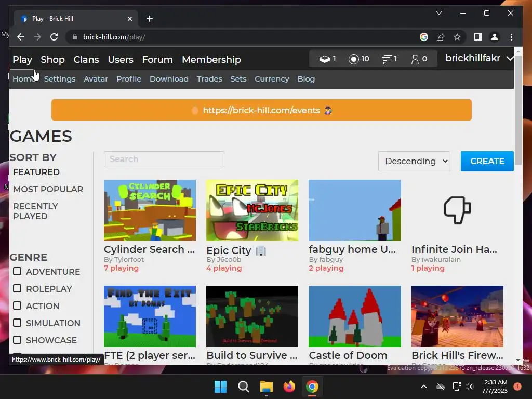Viewport: 532px width, 399px height.
Task: Visit the Forum
Action: (157, 60)
